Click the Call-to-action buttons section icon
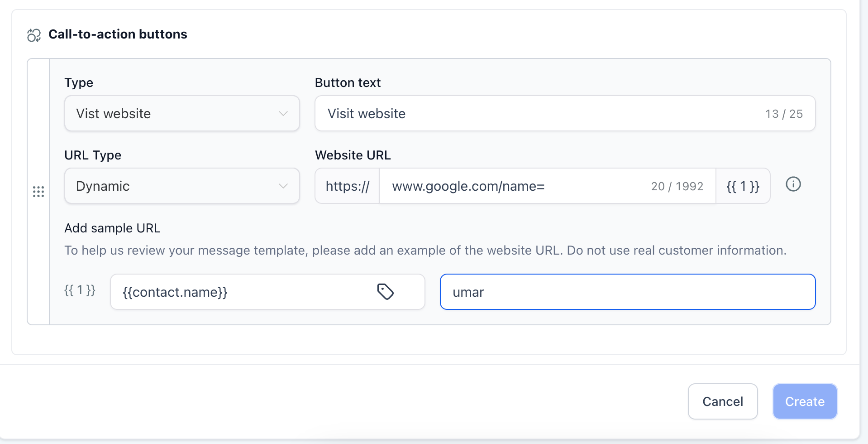This screenshot has width=868, height=444. [x=34, y=35]
